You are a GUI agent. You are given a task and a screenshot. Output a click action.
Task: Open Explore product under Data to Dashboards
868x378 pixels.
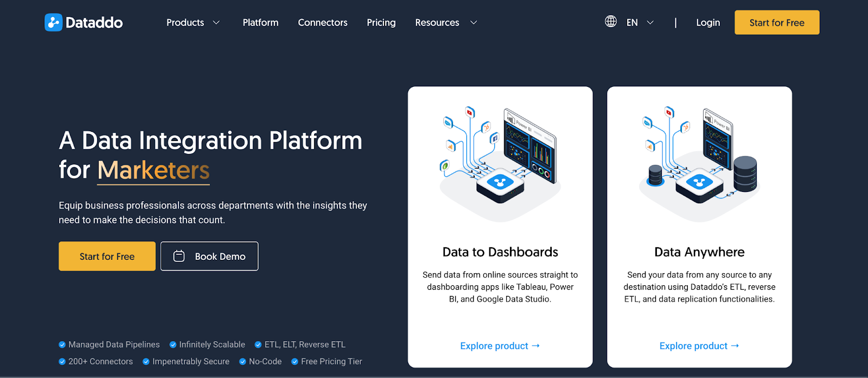click(500, 346)
